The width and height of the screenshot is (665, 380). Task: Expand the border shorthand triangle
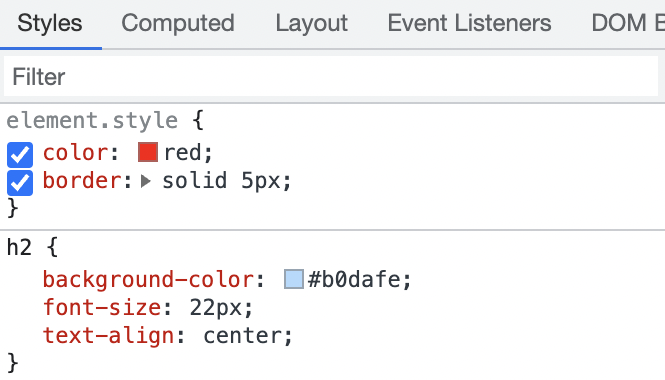click(x=145, y=182)
